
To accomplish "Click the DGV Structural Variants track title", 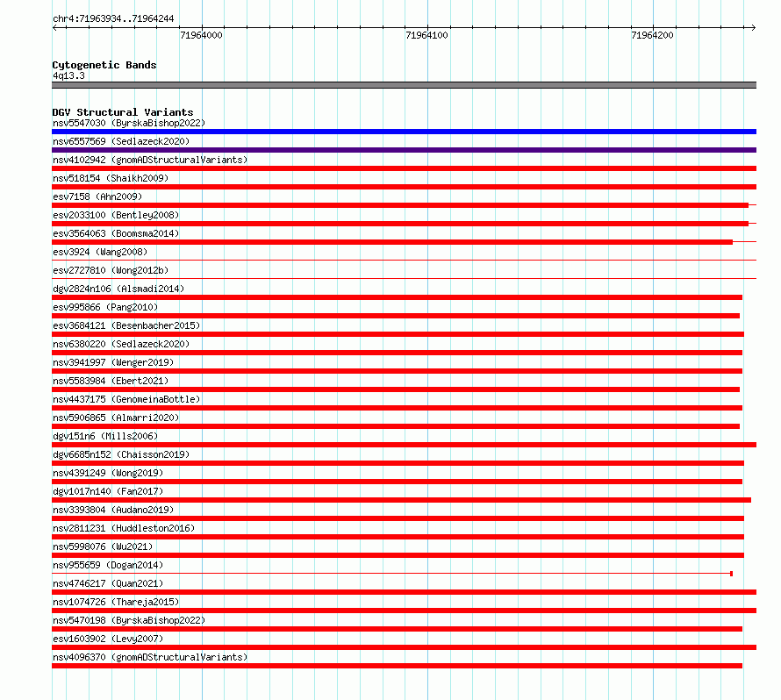I will pos(123,112).
